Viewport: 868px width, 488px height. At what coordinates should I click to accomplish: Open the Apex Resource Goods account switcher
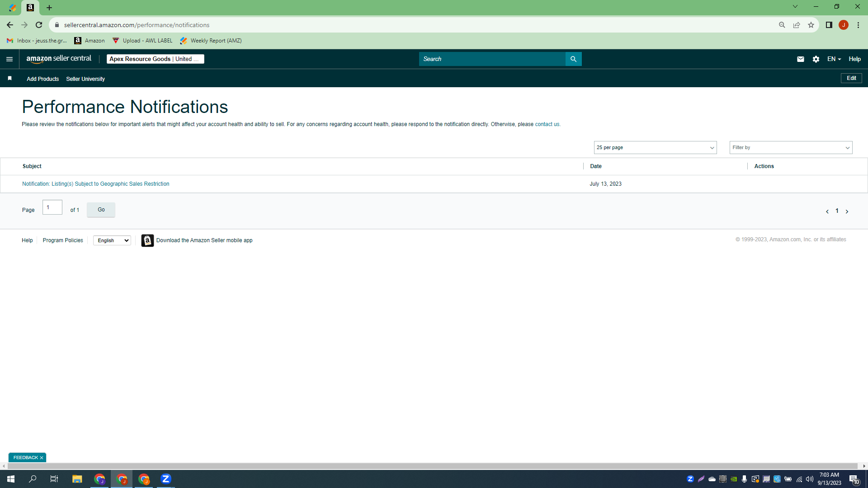(155, 59)
